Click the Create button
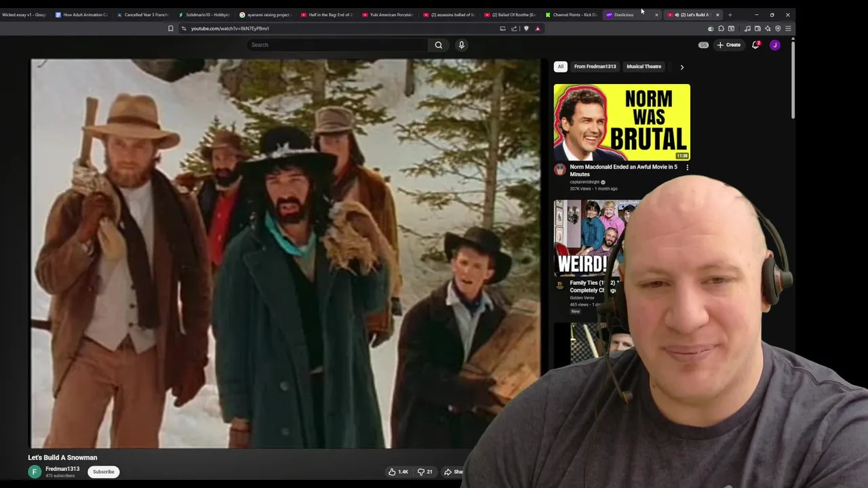This screenshot has height=488, width=868. 729,45
